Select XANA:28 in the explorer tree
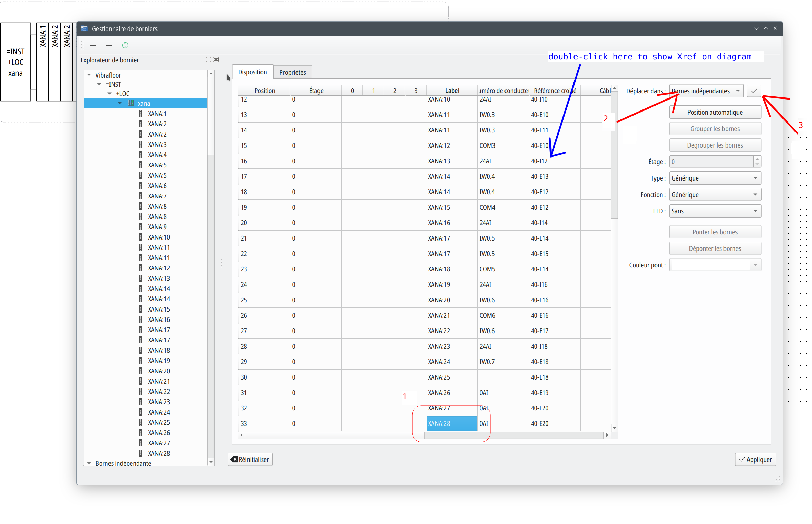 tap(159, 453)
